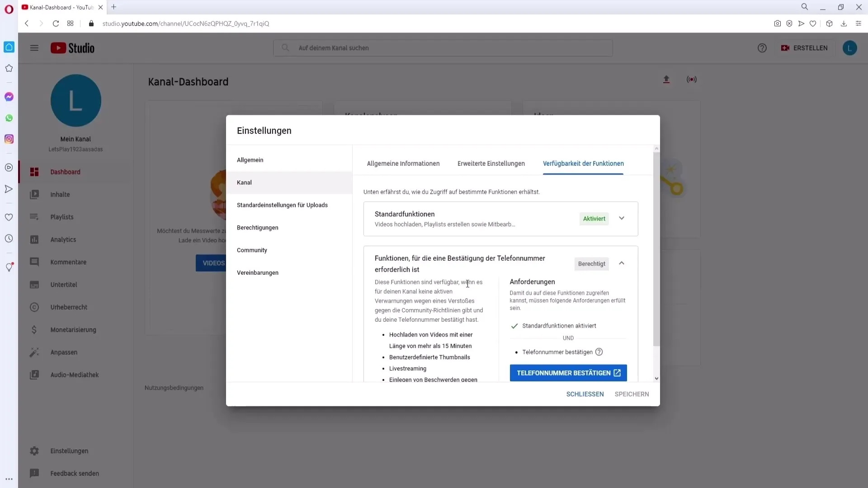Image resolution: width=868 pixels, height=488 pixels.
Task: Toggle Standardfunktionen aktiviert checkbox
Action: tap(514, 325)
